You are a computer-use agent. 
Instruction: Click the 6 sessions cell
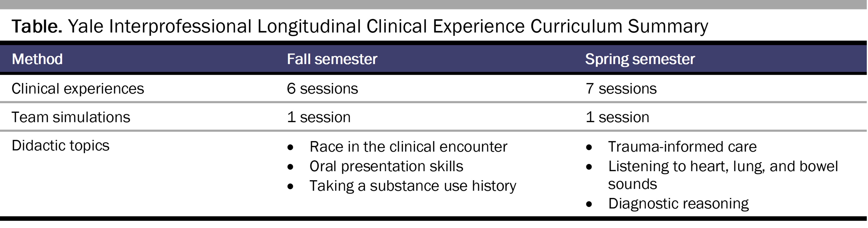point(322,89)
